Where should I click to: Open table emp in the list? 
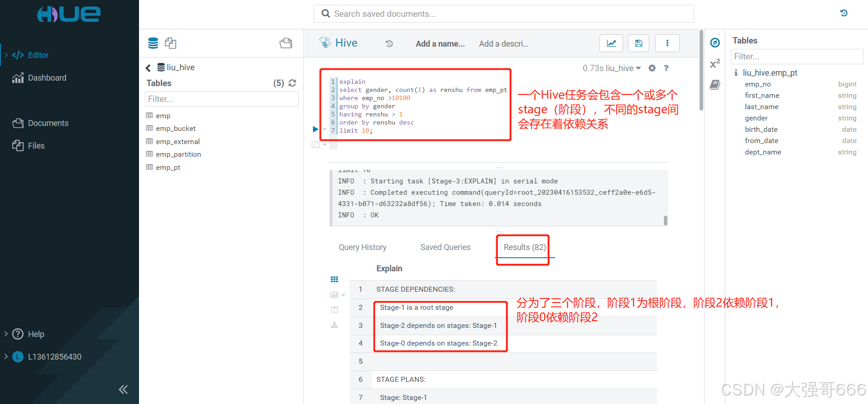tap(163, 116)
